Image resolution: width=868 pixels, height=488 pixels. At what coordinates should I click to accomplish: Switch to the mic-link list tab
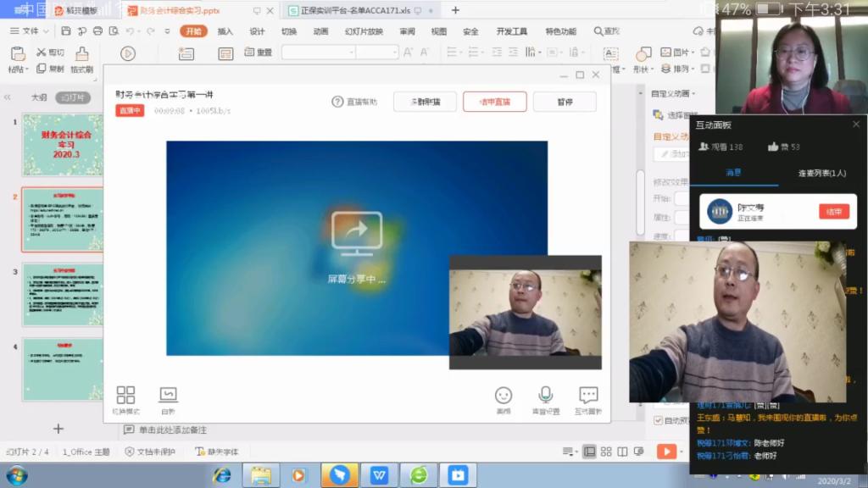click(x=821, y=173)
